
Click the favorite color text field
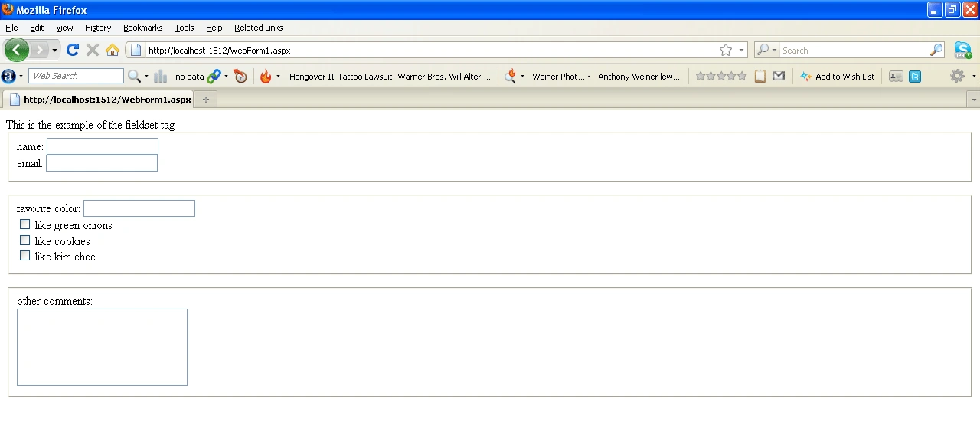(x=139, y=208)
